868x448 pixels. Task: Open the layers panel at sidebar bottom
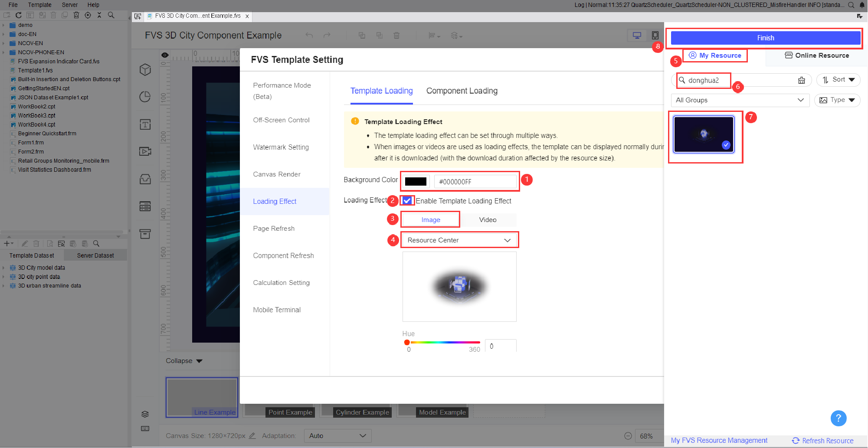[144, 414]
